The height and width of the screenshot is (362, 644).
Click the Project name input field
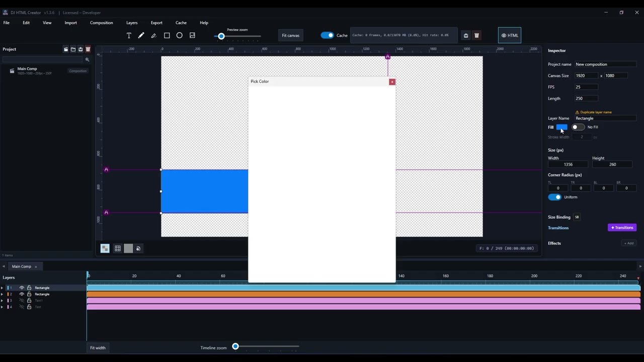pyautogui.click(x=606, y=64)
